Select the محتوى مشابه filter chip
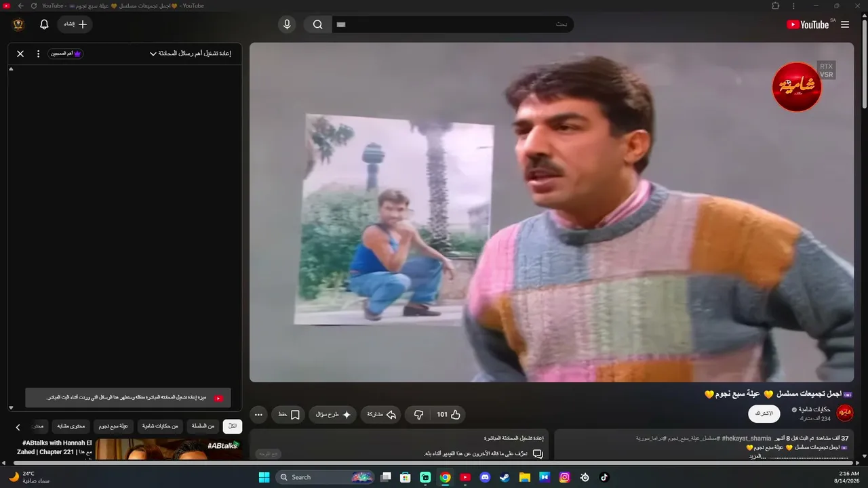 coord(71,426)
